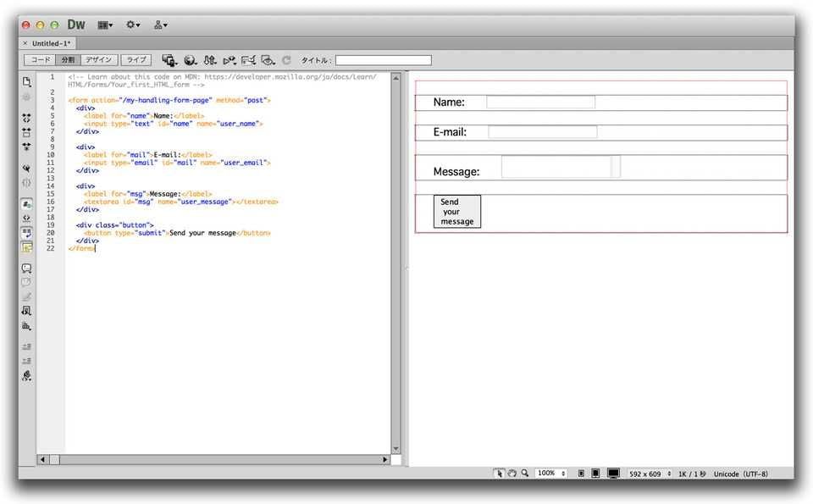Screen dimensions: 813x504
Task: Click the Title (タイトル) text field
Action: [x=383, y=60]
